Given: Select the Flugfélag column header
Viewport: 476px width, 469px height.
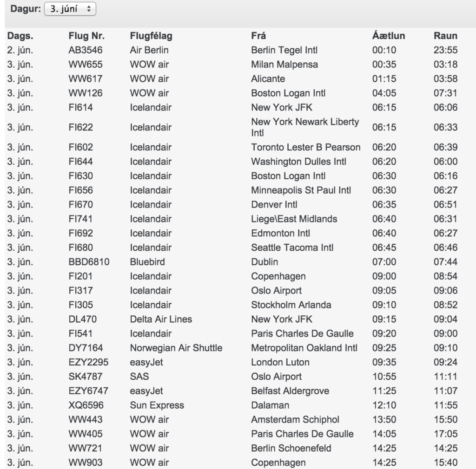Looking at the screenshot, I should 151,36.
